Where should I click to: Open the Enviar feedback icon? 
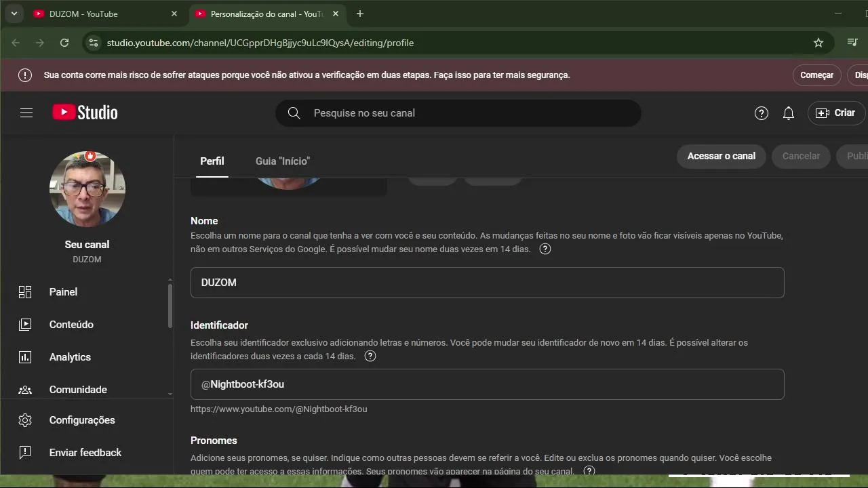(x=25, y=453)
